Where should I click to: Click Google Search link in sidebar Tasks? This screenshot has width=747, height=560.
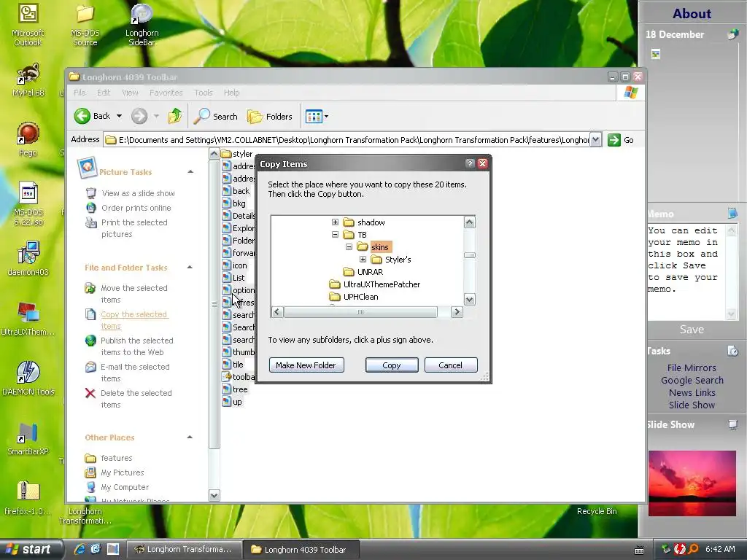coord(692,380)
